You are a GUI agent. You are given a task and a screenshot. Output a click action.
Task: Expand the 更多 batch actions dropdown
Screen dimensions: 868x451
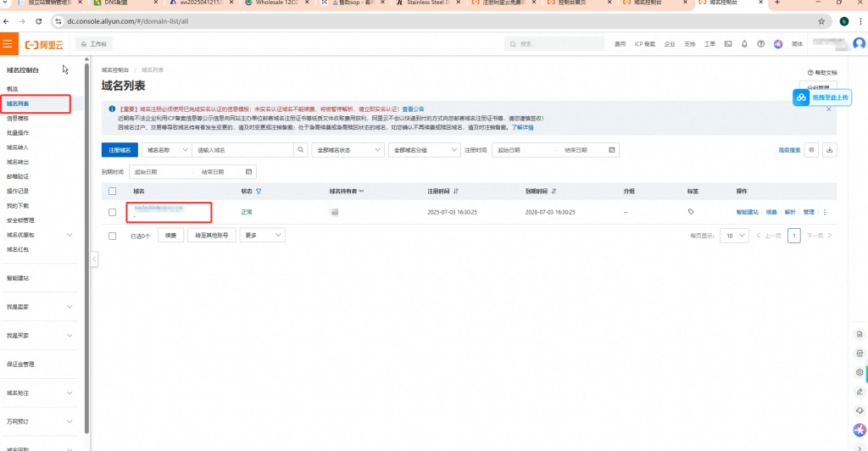[263, 235]
